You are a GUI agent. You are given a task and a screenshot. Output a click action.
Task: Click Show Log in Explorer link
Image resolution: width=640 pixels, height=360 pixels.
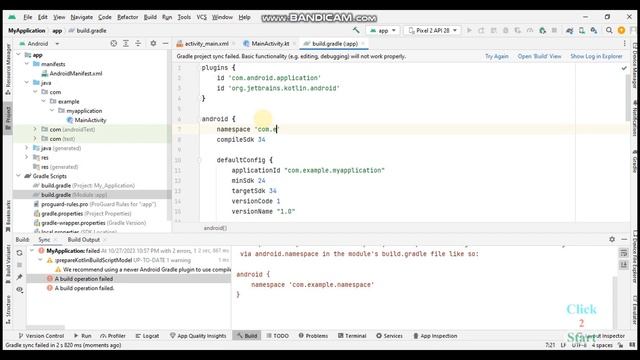(x=596, y=56)
